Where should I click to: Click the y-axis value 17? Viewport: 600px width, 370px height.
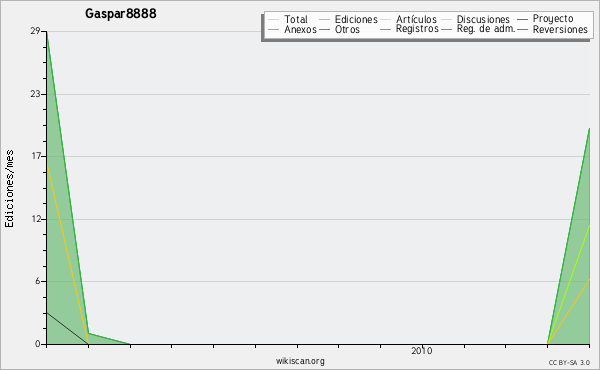[x=36, y=156]
